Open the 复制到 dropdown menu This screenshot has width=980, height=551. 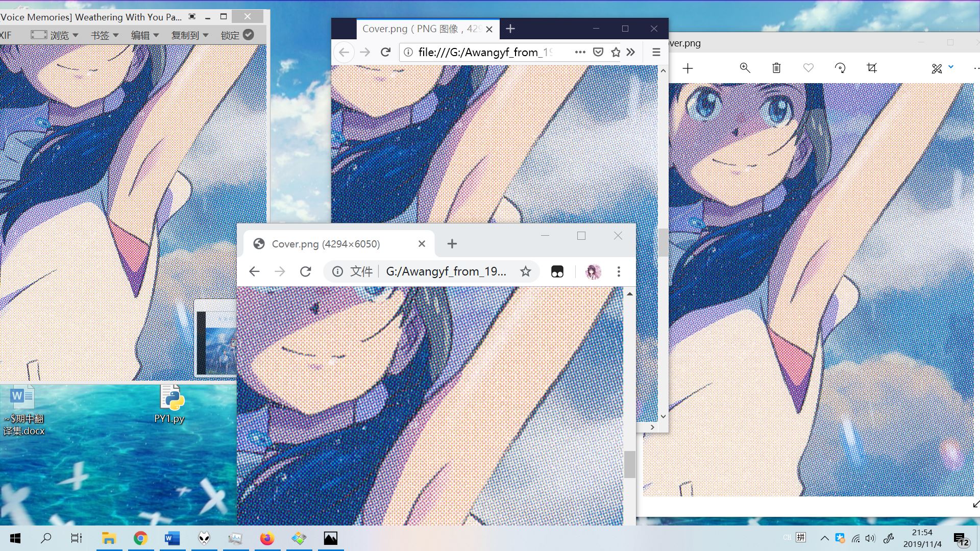pyautogui.click(x=190, y=35)
